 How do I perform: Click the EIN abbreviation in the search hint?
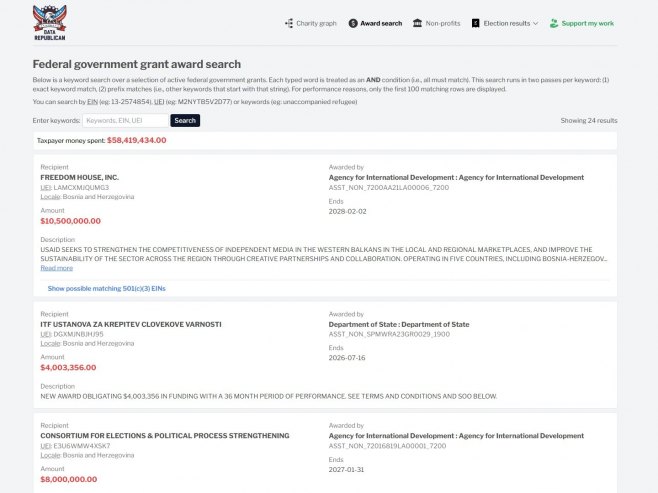92,102
